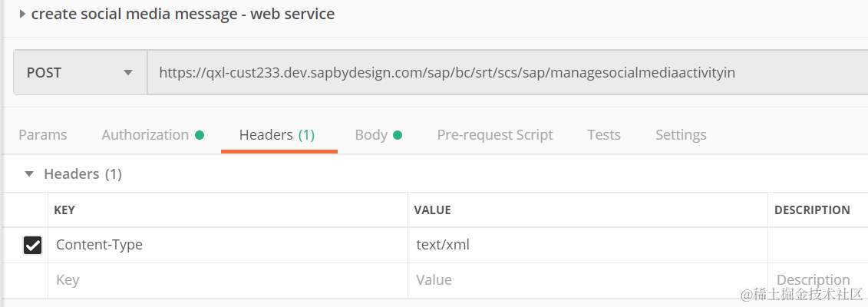This screenshot has width=868, height=307.
Task: Uncheck the Content-Type header checkbox
Action: pyautogui.click(x=32, y=246)
